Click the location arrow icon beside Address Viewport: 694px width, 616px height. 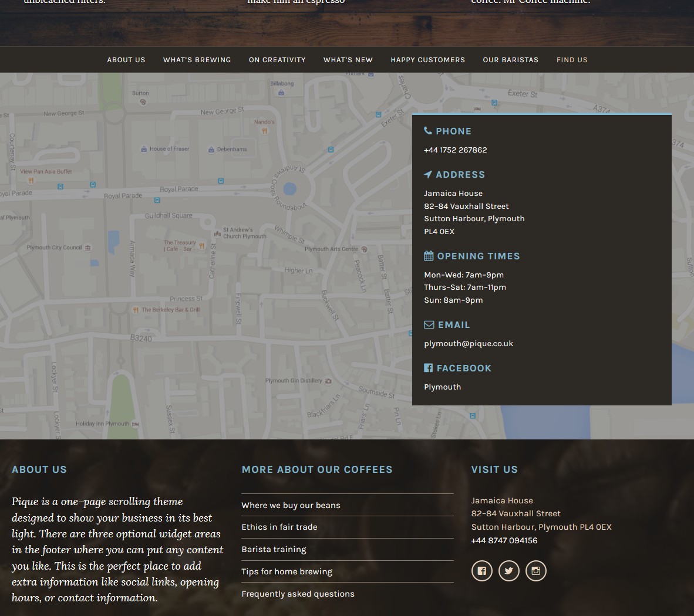428,174
